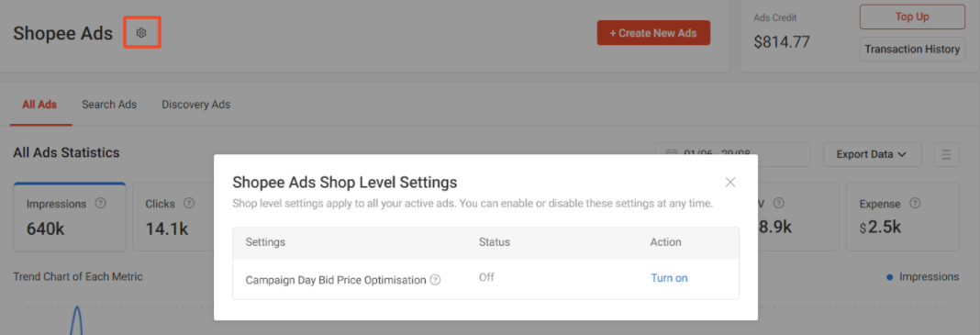This screenshot has width=980, height=335.
Task: Close the Shop Level Settings dialog
Action: (x=730, y=182)
